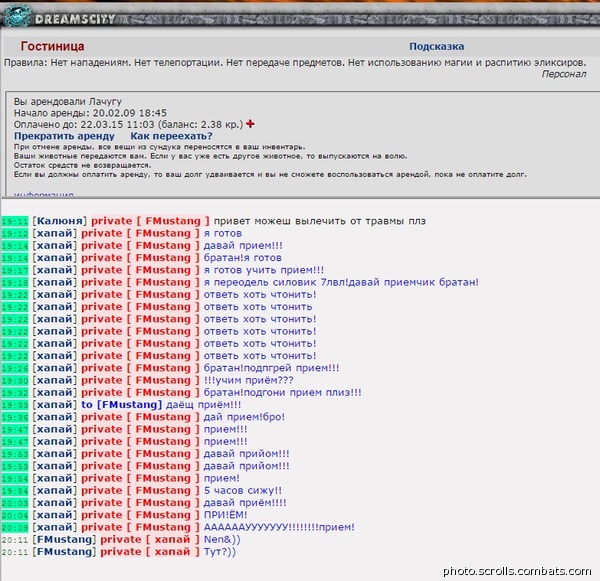600x581 pixels.
Task: Click the message 'ПРИ!ЁМ!'
Action: pos(225,515)
